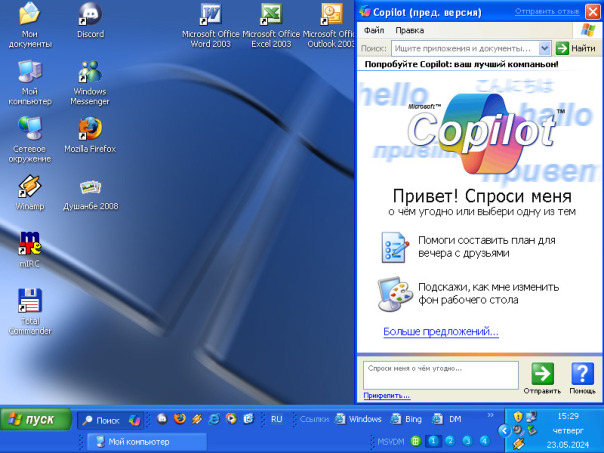Image resolution: width=604 pixels, height=453 pixels.
Task: Open the Copilot search box dropdown arrow
Action: point(544,49)
